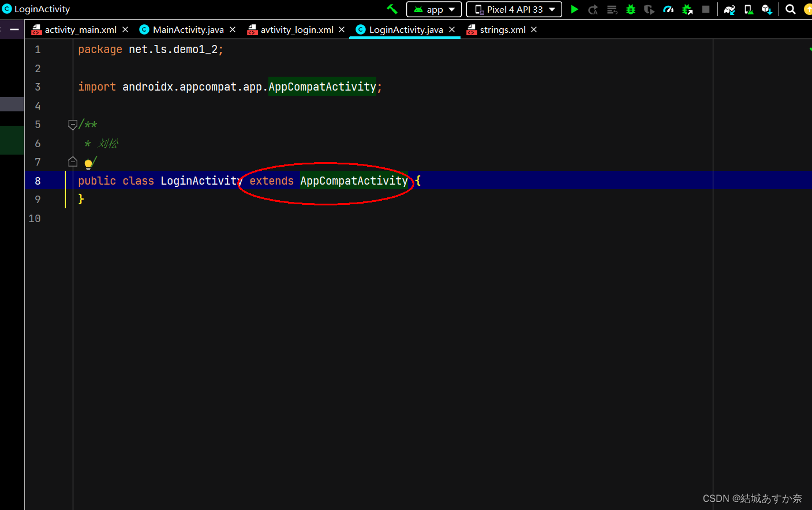812x510 pixels.
Task: Close the avtivity_login.xml tab
Action: (x=342, y=29)
